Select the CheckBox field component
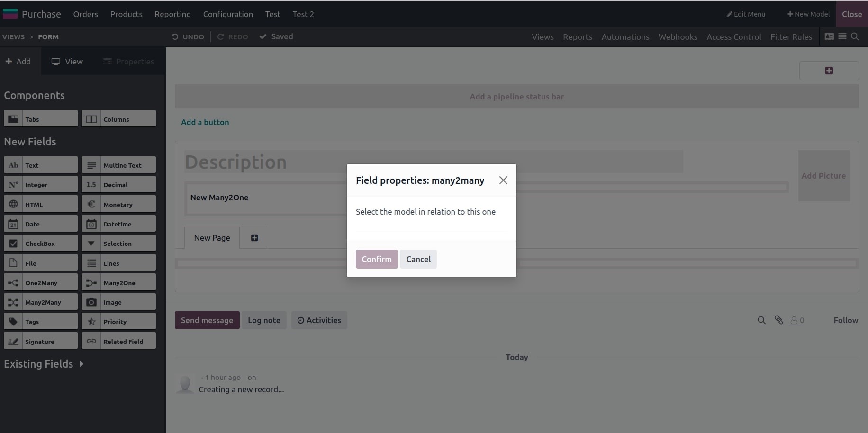The height and width of the screenshot is (433, 868). click(x=41, y=243)
